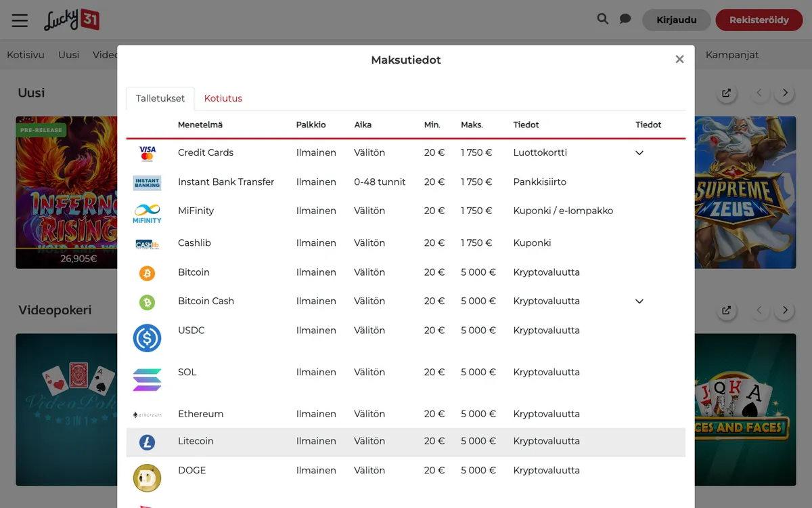Screen dimensions: 812x508
Task: Click the 26,905€ jackpot amount
Action: coord(78,258)
